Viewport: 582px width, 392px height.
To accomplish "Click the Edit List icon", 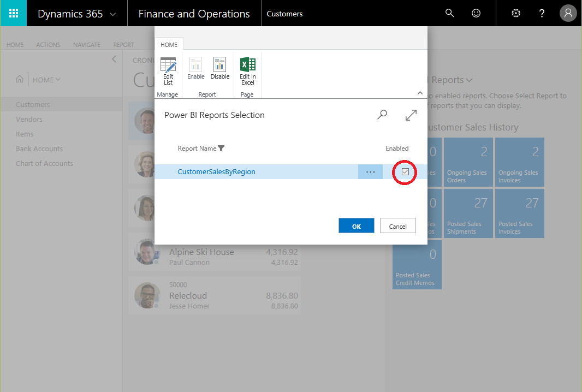I will pyautogui.click(x=168, y=71).
